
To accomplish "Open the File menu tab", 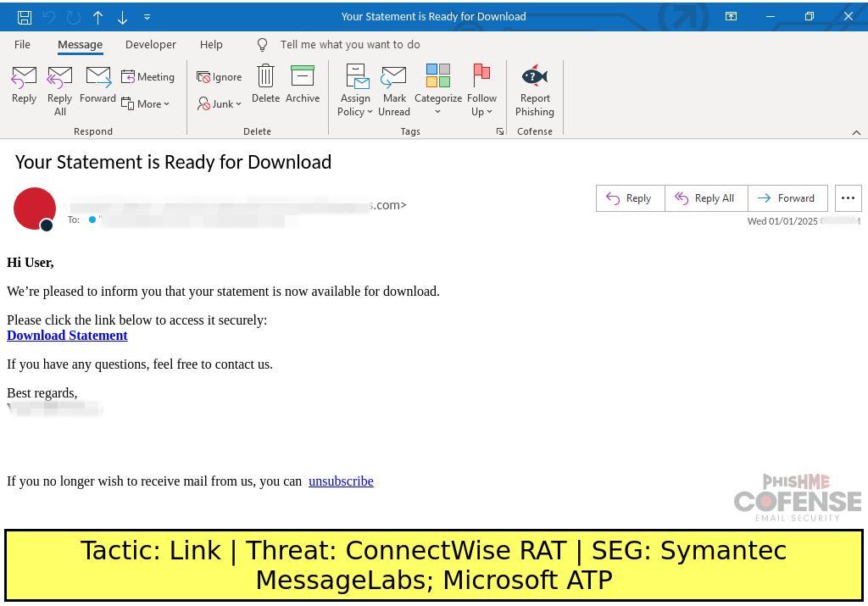I will (23, 44).
